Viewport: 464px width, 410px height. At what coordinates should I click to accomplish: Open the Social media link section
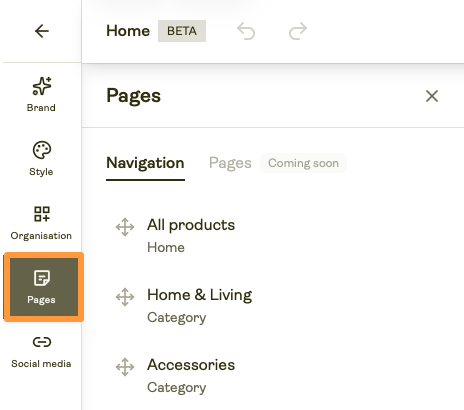tap(41, 352)
